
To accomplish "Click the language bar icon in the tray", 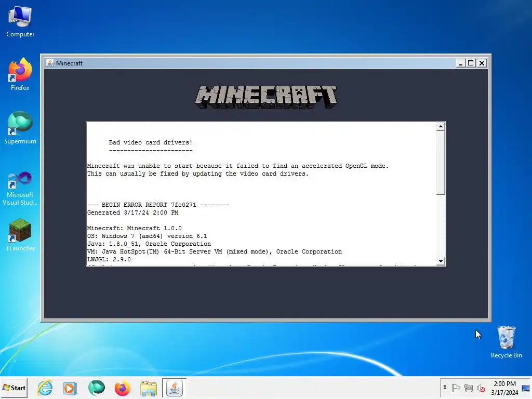I will point(526,388).
